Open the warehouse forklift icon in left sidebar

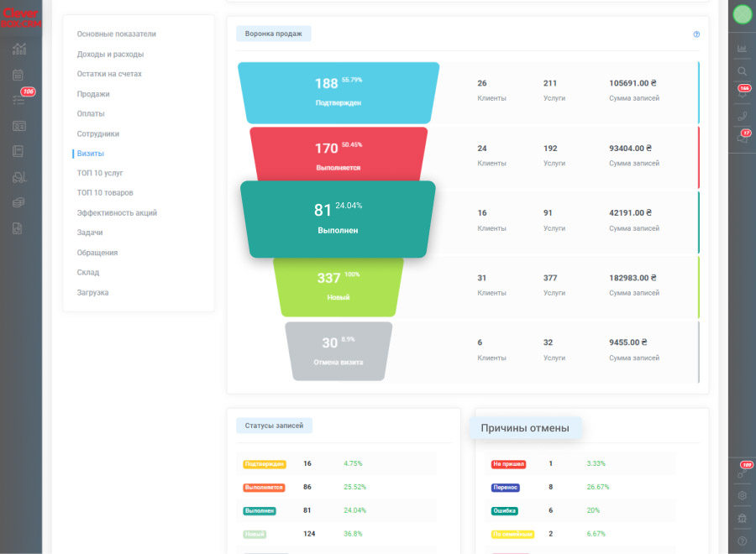tap(19, 177)
